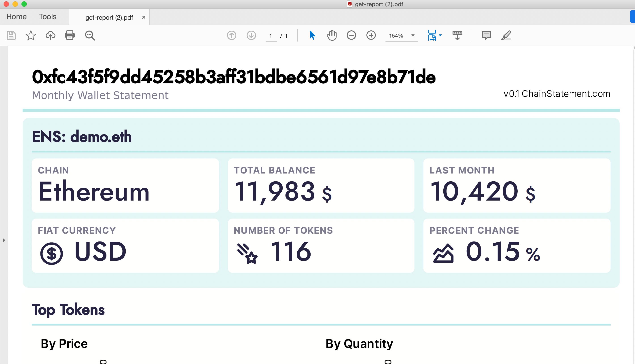Expand the fit page options arrow
Screen dimensions: 635x364
(440, 35)
